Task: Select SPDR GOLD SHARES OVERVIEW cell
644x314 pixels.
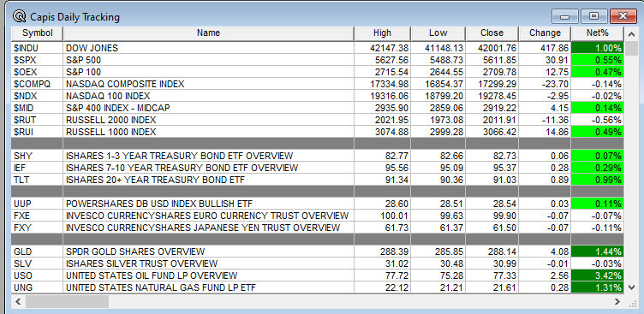Action: coord(208,252)
